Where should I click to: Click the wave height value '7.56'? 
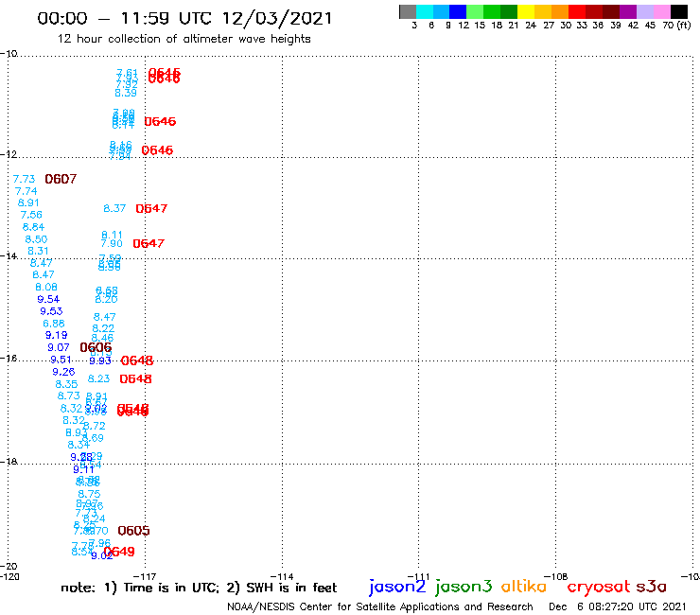point(31,215)
